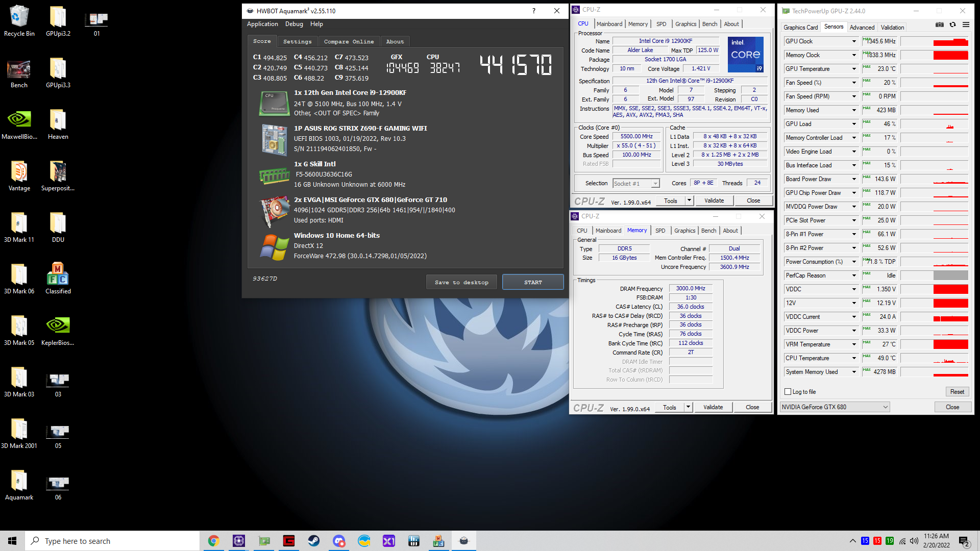
Task: Click Validate in upper CPU-Z window
Action: tap(714, 201)
